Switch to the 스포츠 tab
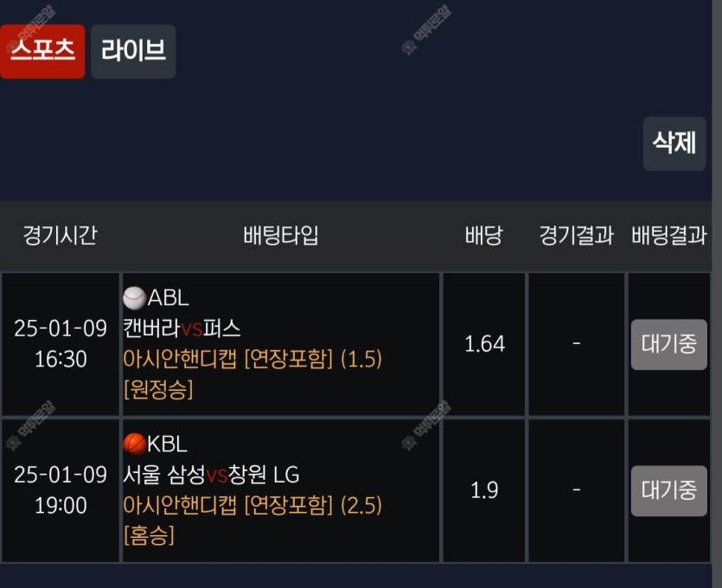The image size is (722, 588). point(42,51)
